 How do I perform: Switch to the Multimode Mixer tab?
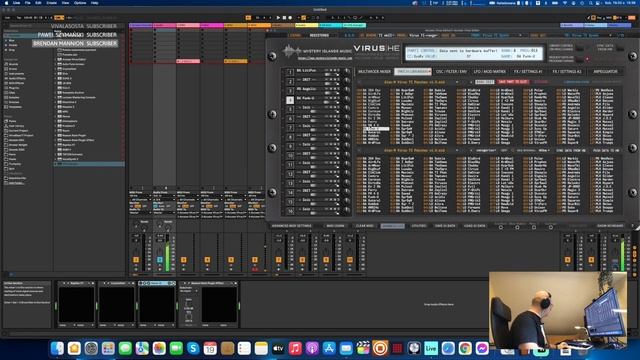[x=374, y=72]
